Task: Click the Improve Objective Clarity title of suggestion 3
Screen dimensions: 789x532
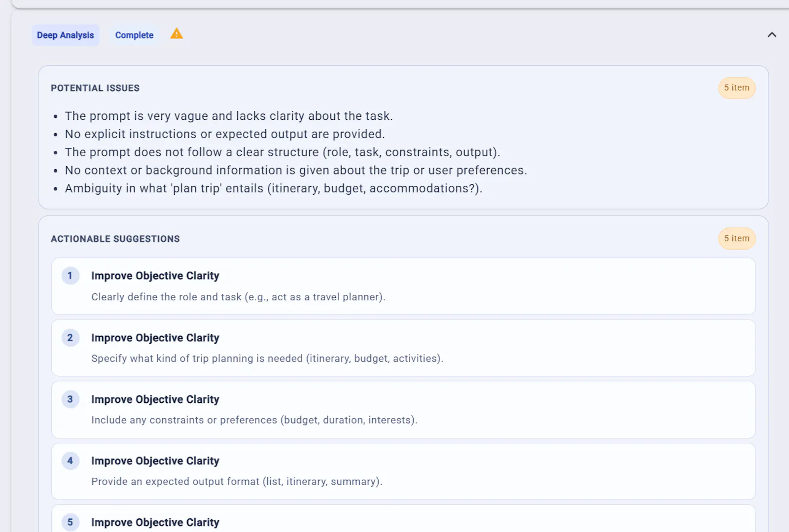Action: 155,400
